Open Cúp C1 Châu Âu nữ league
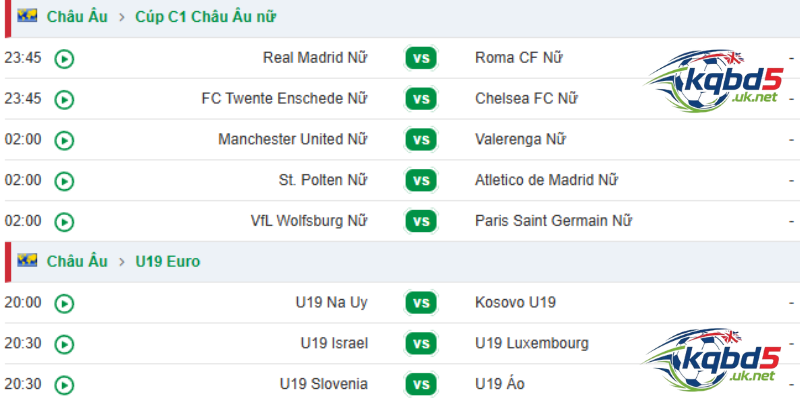The image size is (800, 400). point(207,17)
